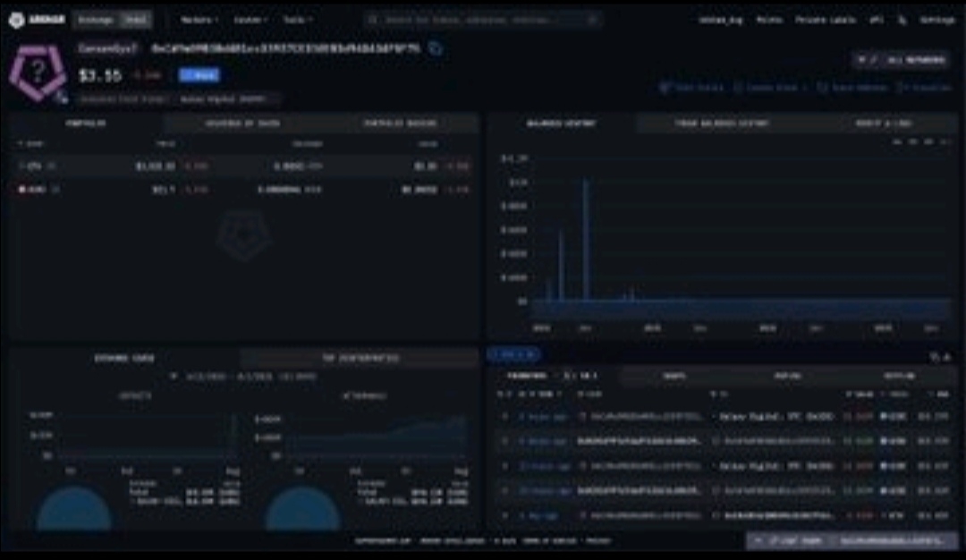Open the Profit & Loss chart tab

(x=883, y=123)
